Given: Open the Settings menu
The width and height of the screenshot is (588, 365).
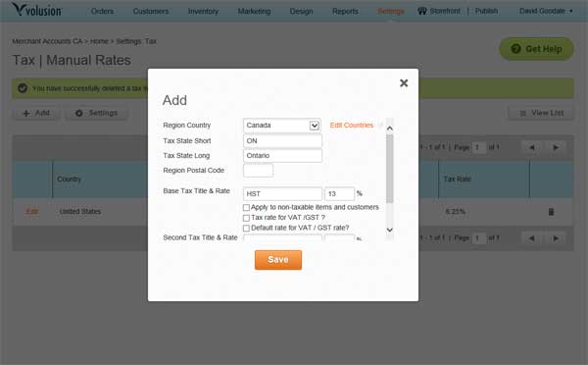Looking at the screenshot, I should coord(391,11).
